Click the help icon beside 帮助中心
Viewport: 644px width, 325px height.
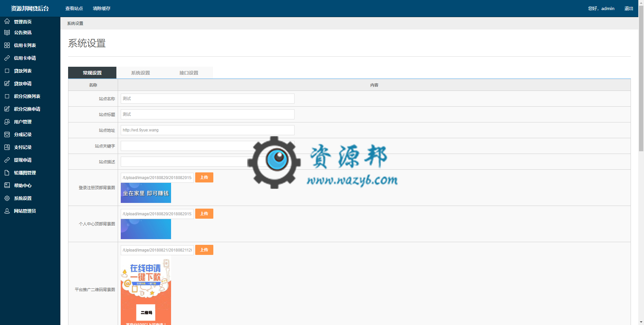click(x=7, y=185)
